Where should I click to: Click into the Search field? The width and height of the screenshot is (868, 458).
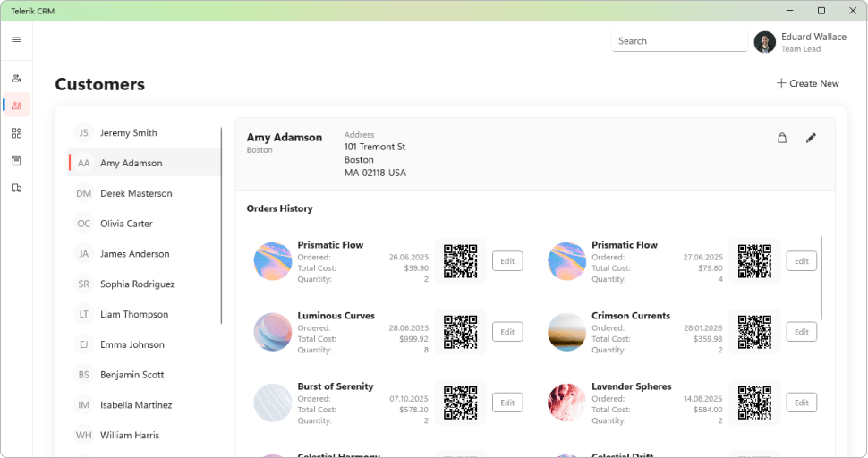(679, 41)
